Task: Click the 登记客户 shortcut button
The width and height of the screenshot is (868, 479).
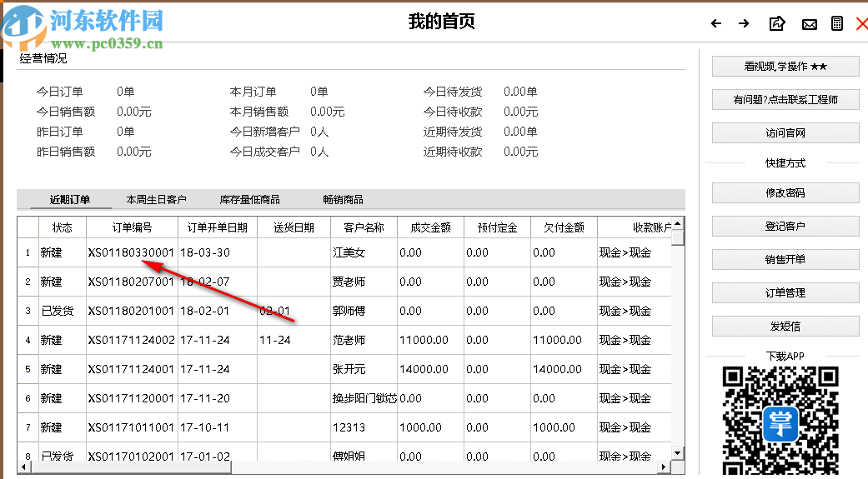Action: 785,227
